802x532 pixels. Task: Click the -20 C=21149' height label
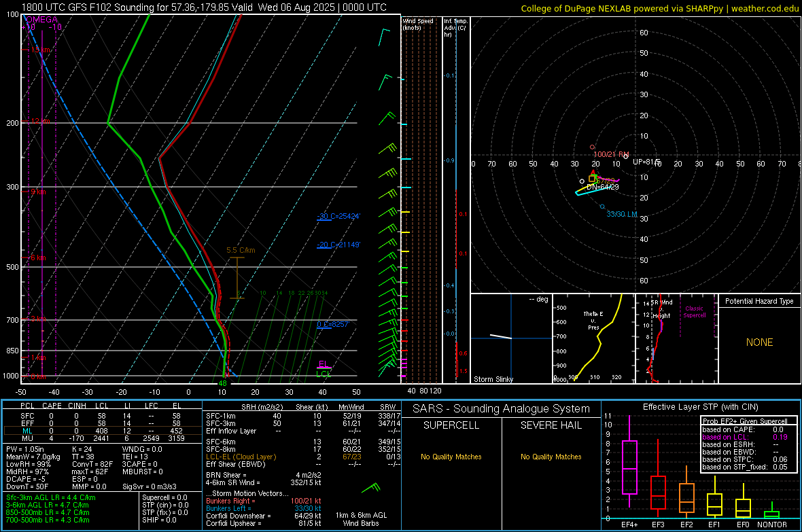pyautogui.click(x=338, y=245)
